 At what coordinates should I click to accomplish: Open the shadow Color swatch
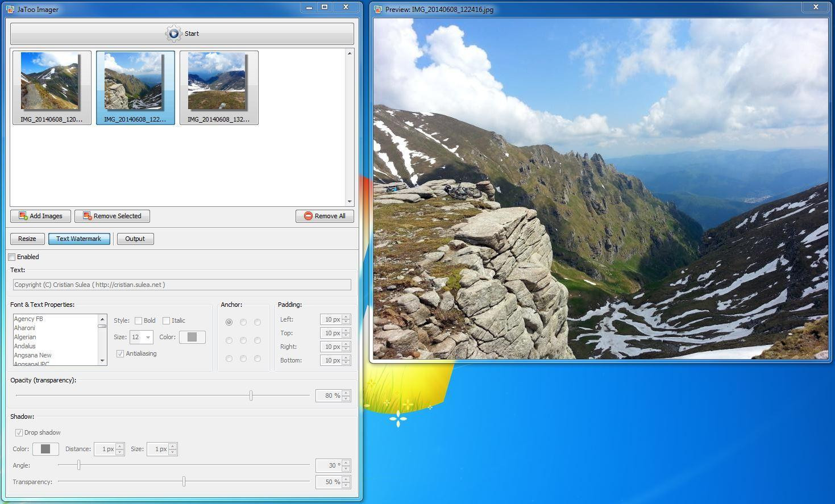tap(45, 449)
